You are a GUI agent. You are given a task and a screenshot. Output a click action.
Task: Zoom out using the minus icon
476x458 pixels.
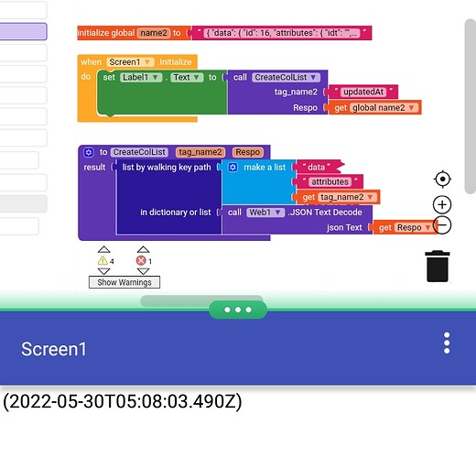point(442,225)
